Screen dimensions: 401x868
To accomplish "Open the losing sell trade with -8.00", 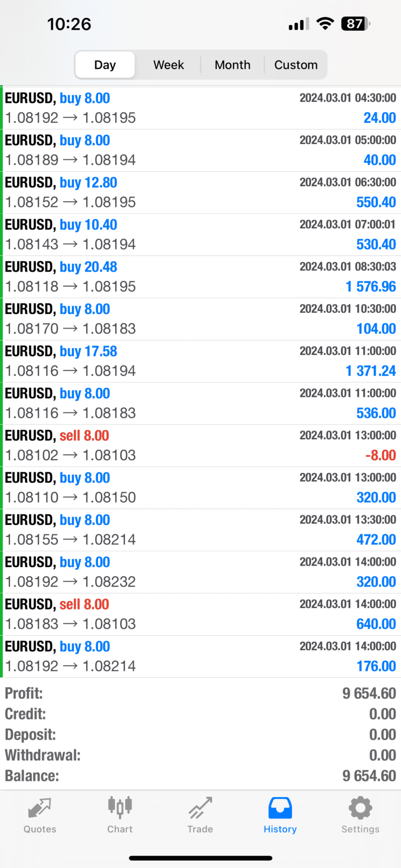I will tap(200, 445).
